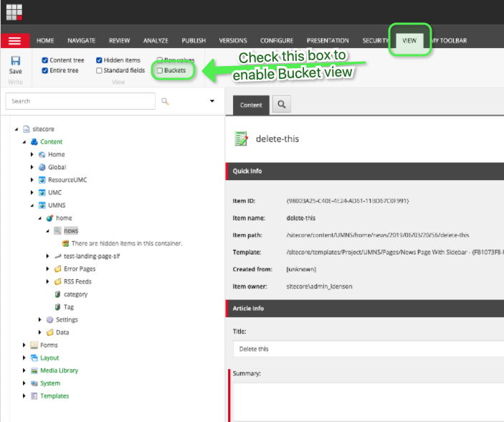Uncheck the Content tree checkbox

45,60
